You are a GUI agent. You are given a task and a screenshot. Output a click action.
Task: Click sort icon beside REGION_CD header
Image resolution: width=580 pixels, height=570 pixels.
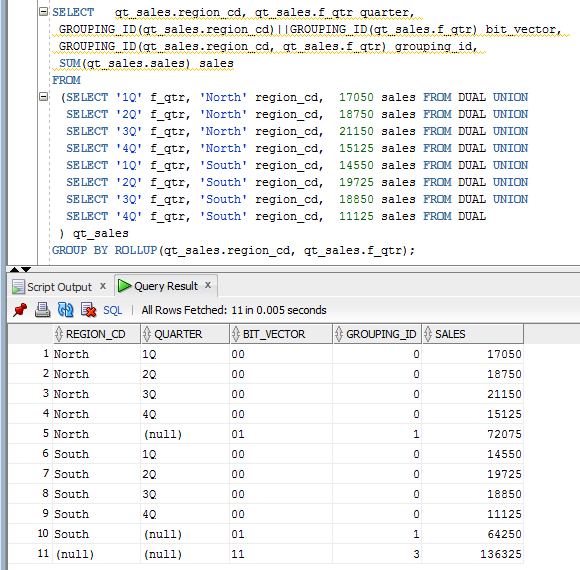click(58, 334)
